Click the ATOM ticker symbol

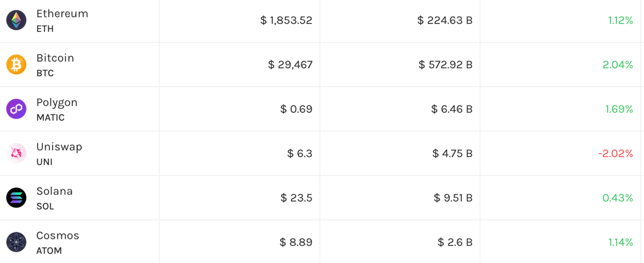click(x=49, y=251)
